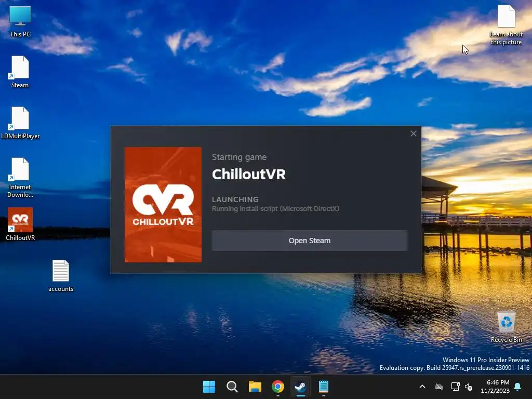Select the This PC desktop icon
Viewport: 532px width, 399px height.
tap(20, 21)
